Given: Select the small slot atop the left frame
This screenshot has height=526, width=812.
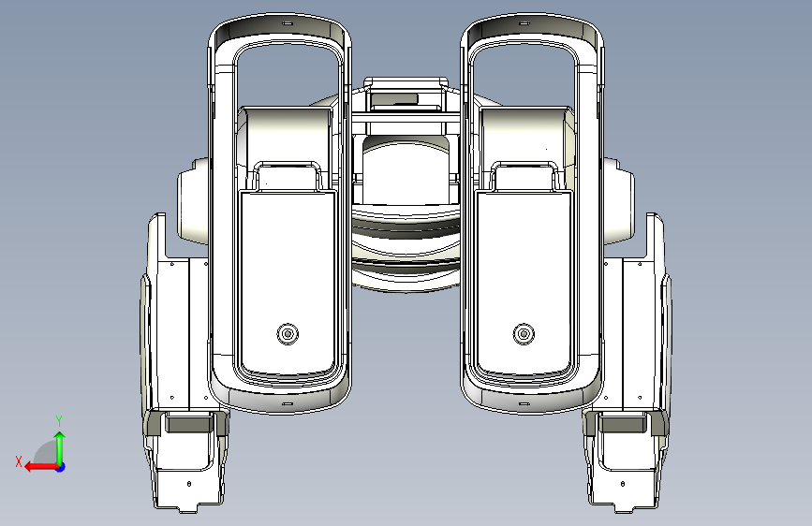Looking at the screenshot, I should (x=288, y=23).
